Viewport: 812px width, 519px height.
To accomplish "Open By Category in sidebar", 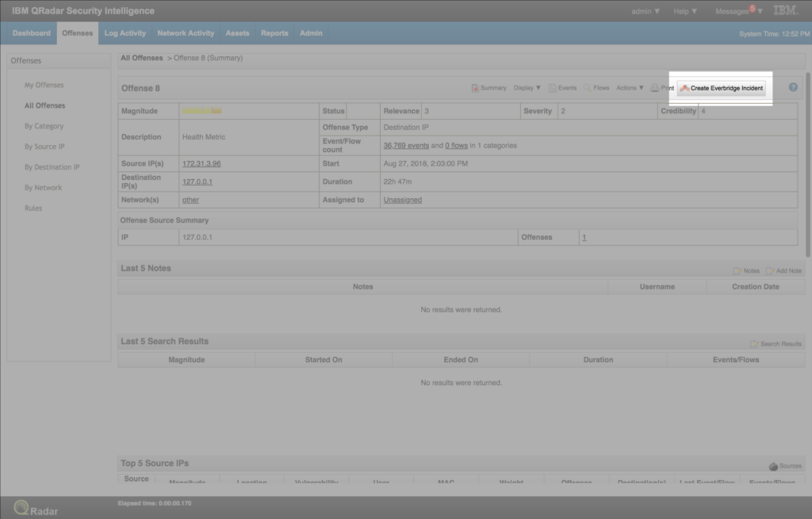I will point(44,126).
